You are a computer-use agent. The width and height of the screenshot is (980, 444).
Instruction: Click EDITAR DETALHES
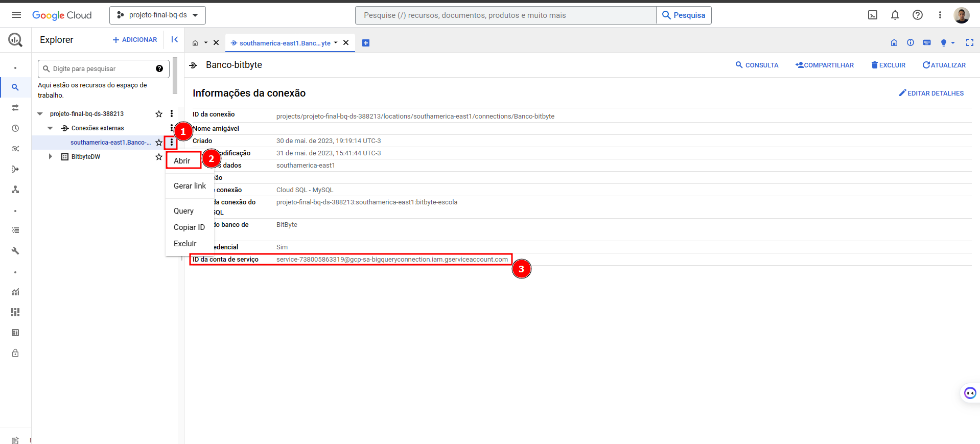point(931,93)
